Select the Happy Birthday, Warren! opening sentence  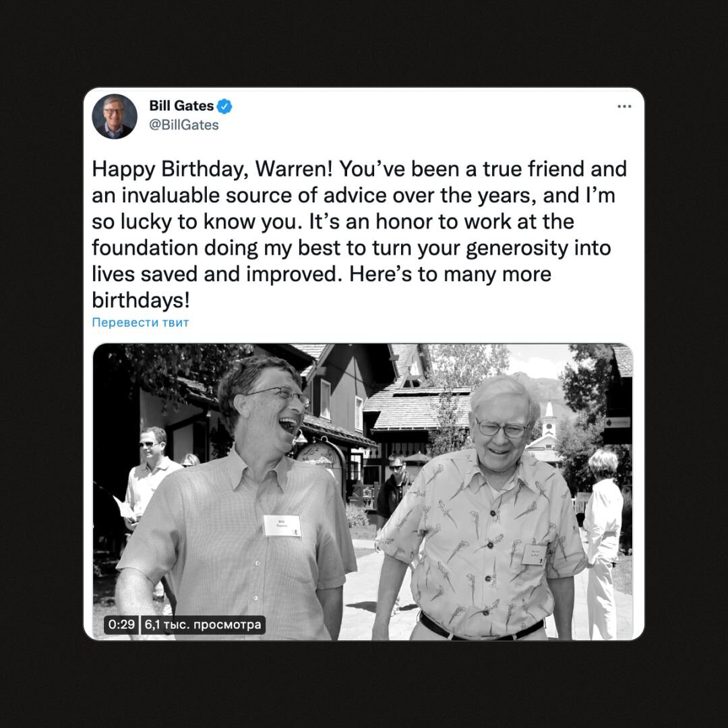click(212, 169)
